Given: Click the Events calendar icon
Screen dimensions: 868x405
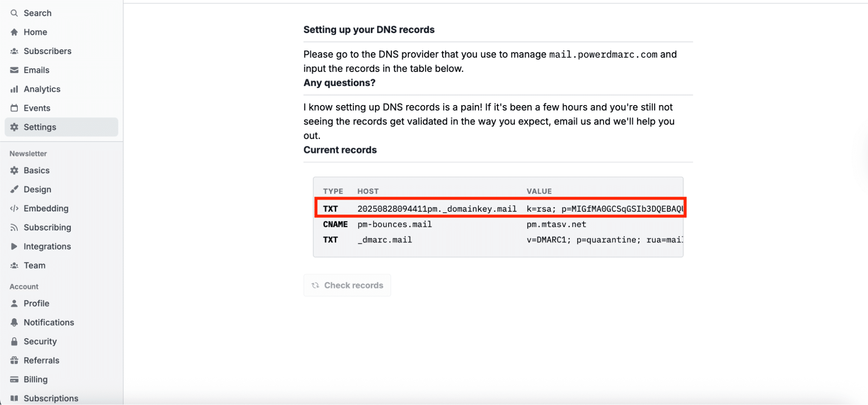Looking at the screenshot, I should coord(14,108).
